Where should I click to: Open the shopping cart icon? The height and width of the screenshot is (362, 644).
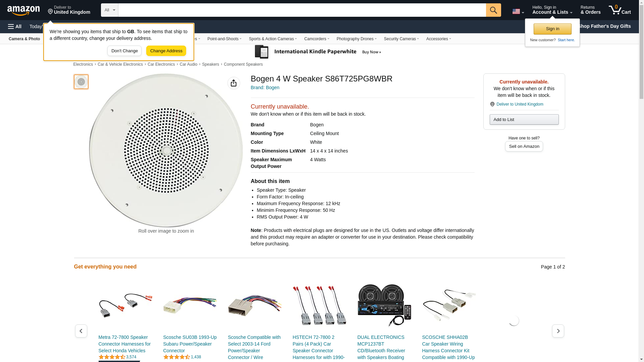pos(620,10)
